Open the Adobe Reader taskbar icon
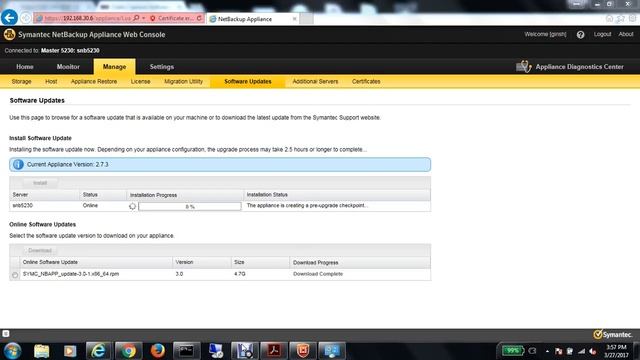Screen dimensions: 640x360 273,351
